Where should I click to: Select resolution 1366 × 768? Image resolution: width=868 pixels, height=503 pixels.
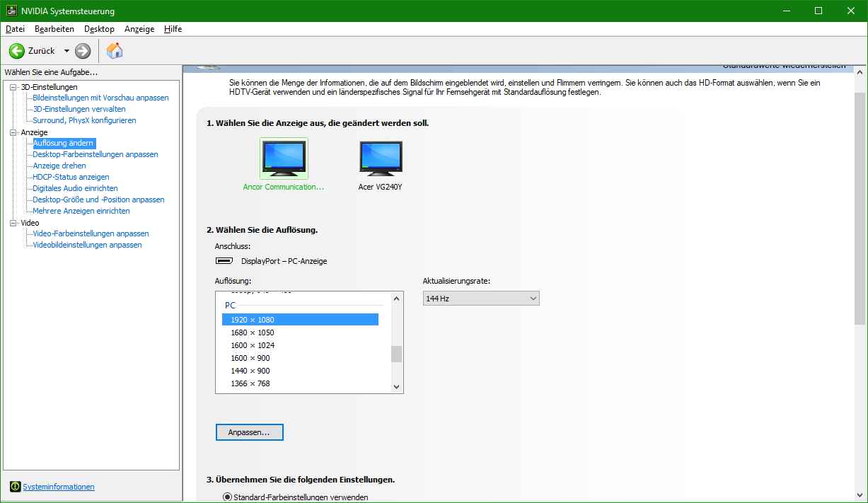pos(301,383)
